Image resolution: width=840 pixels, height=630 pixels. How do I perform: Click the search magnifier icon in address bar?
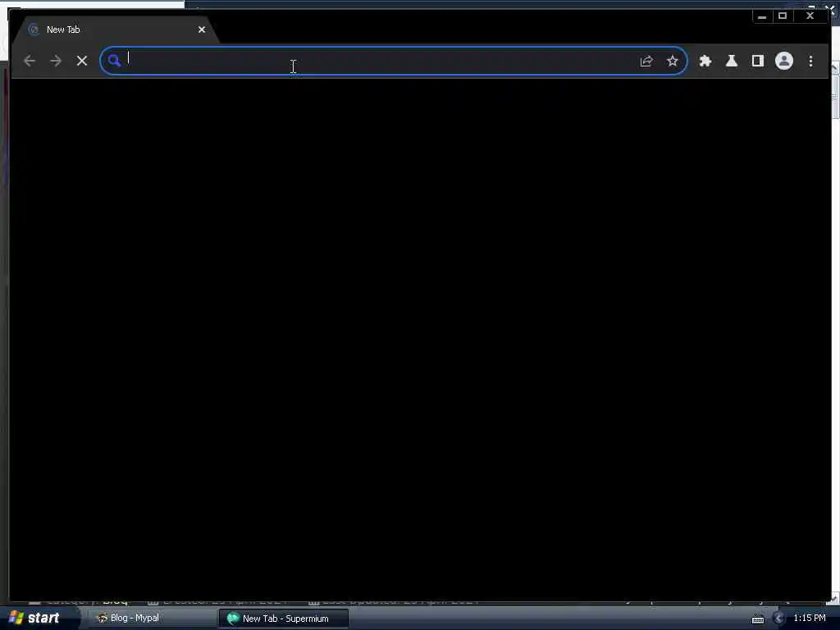114,61
